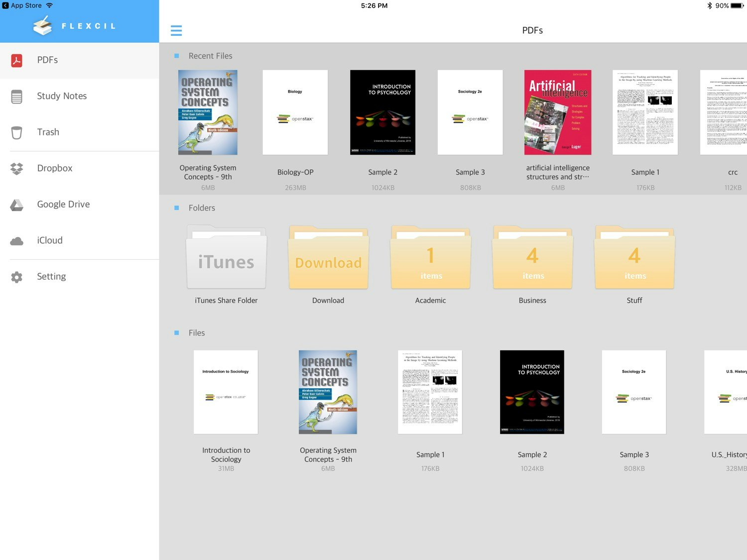Image resolution: width=747 pixels, height=560 pixels.
Task: Check the battery indicator
Action: click(x=736, y=5)
